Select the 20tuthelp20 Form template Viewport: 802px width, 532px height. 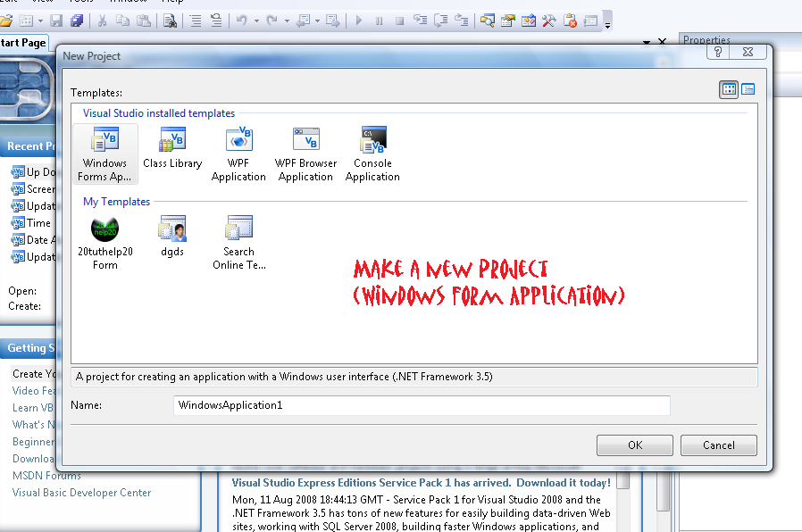[104, 243]
